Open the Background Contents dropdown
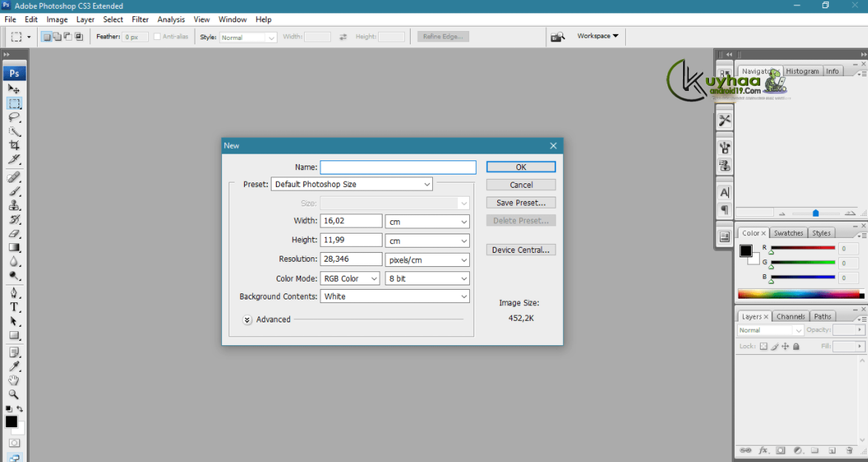The width and height of the screenshot is (868, 462). 394,296
